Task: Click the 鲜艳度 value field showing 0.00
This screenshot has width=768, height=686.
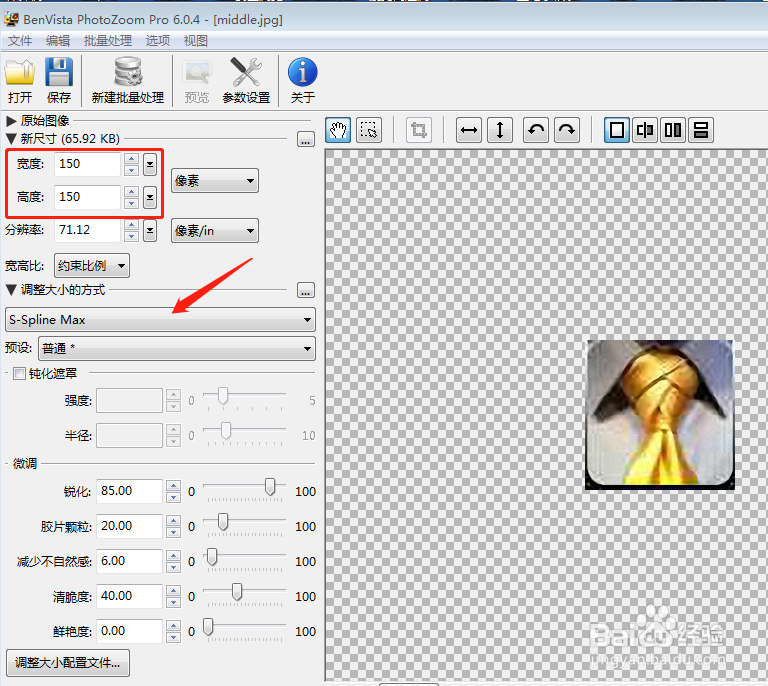Action: [x=129, y=631]
